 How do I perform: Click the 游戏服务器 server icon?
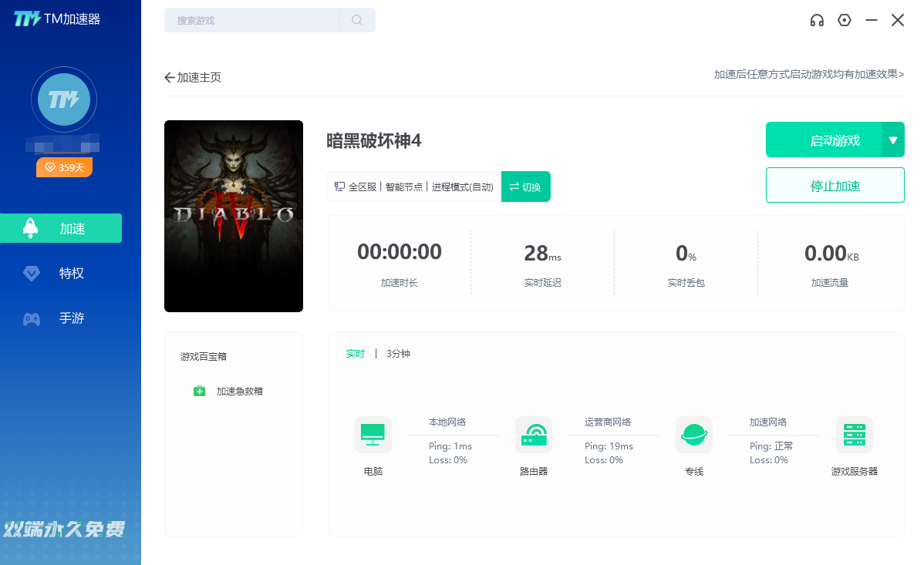click(855, 435)
